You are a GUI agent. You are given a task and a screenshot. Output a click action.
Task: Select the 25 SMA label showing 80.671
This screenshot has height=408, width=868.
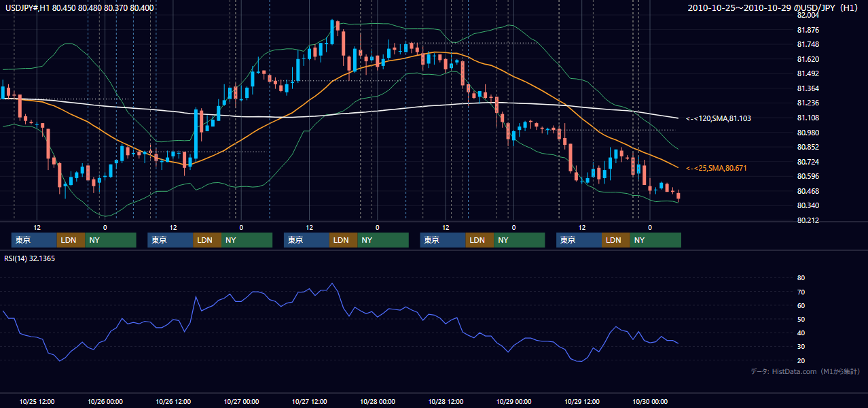click(717, 168)
